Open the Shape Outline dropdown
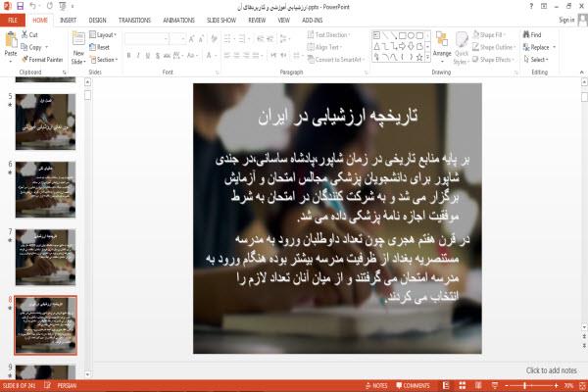588x392 pixels. 494,47
